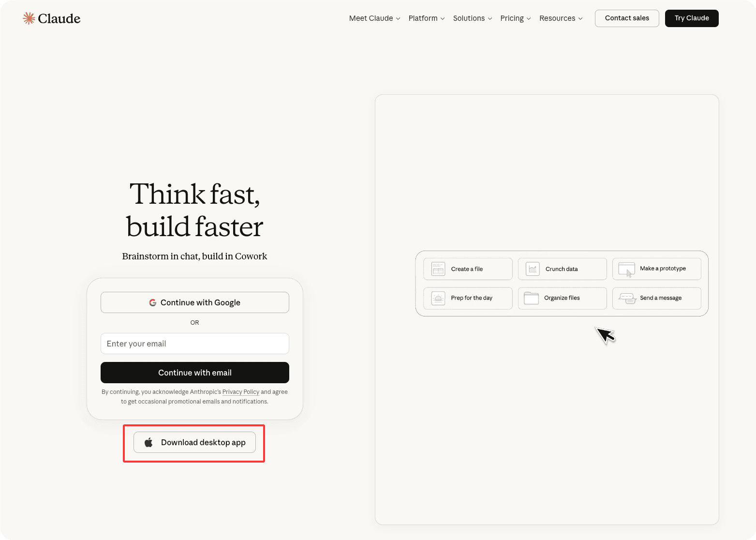
Task: Expand the Resources chevron
Action: pos(580,18)
